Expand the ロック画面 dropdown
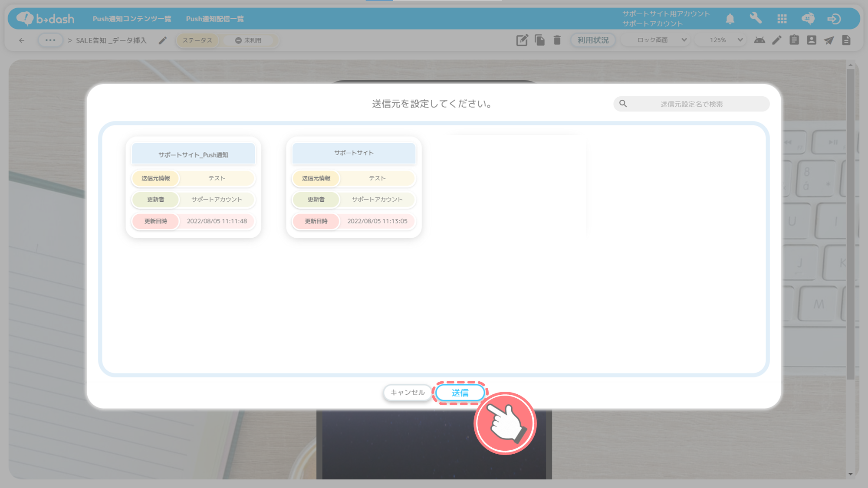The image size is (868, 488). click(x=661, y=40)
